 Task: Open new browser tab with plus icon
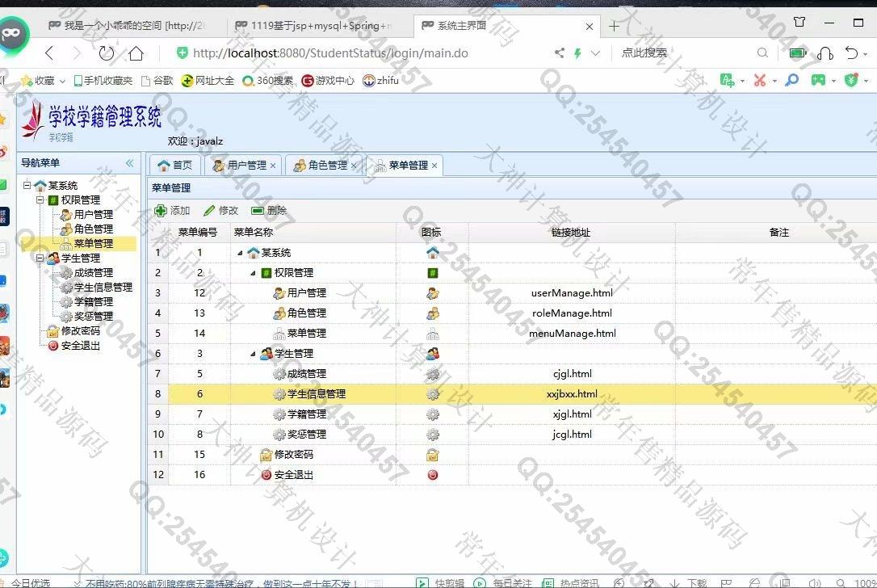[614, 26]
